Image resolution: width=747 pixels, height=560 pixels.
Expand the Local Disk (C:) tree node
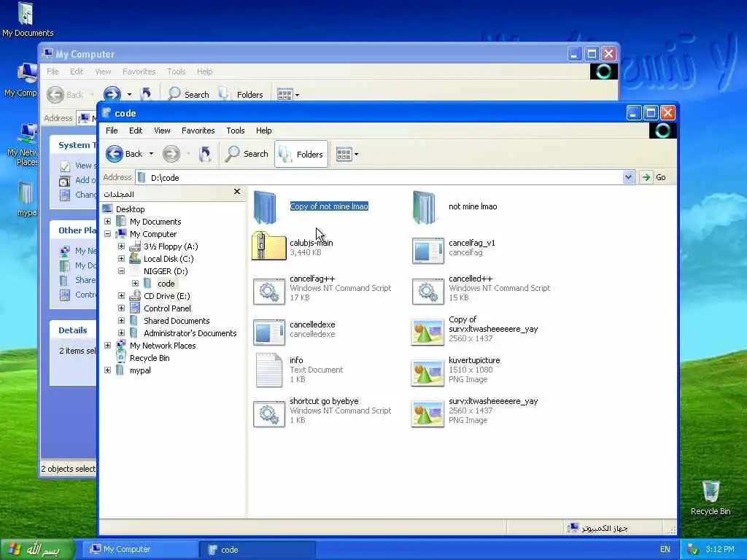click(x=122, y=259)
